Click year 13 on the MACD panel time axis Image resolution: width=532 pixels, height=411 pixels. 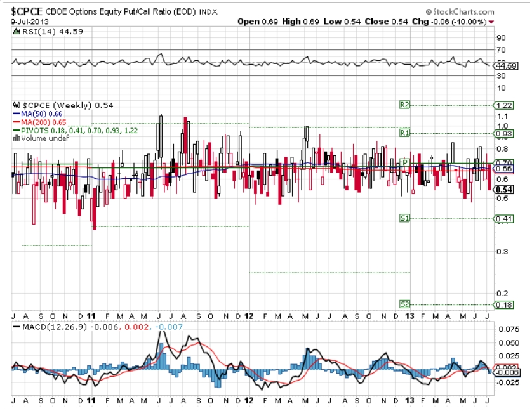410,400
